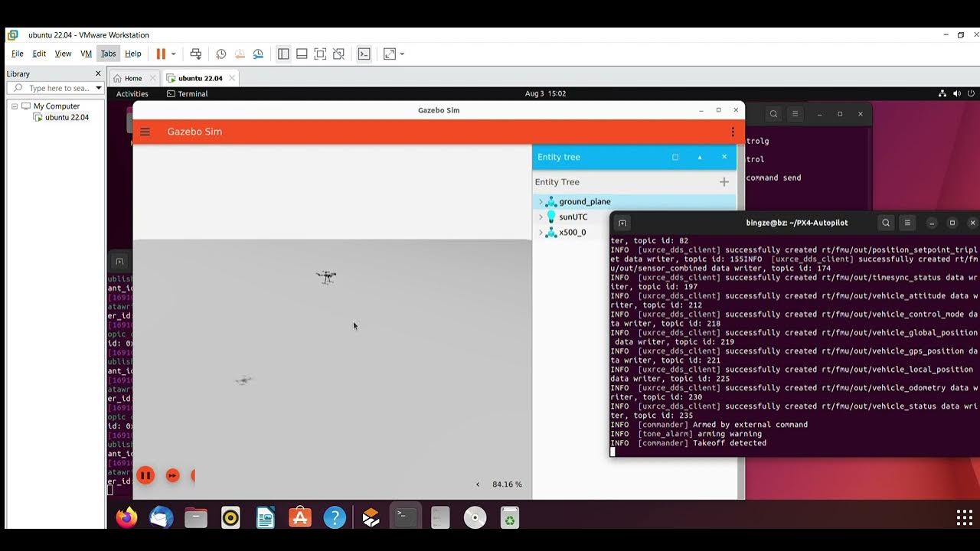Toggle the thumbnail bar view

[302, 54]
